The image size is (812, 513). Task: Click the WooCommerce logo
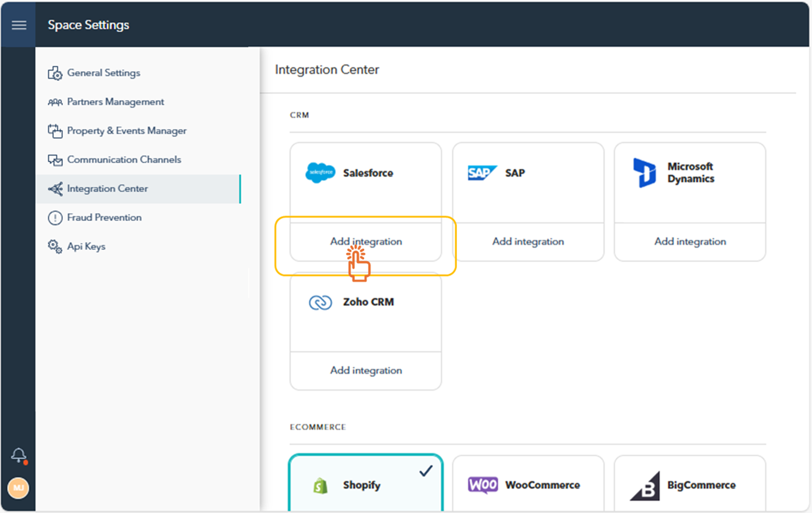click(483, 485)
